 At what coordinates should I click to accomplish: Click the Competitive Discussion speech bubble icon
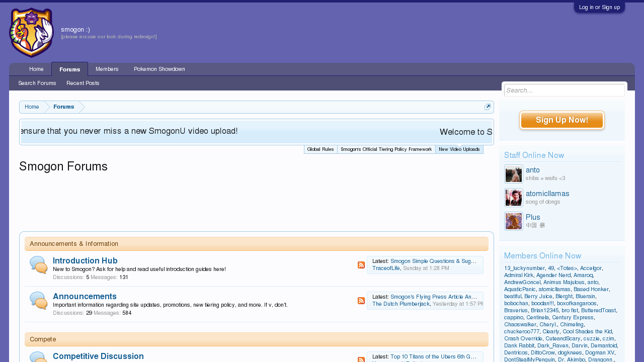tap(39, 357)
